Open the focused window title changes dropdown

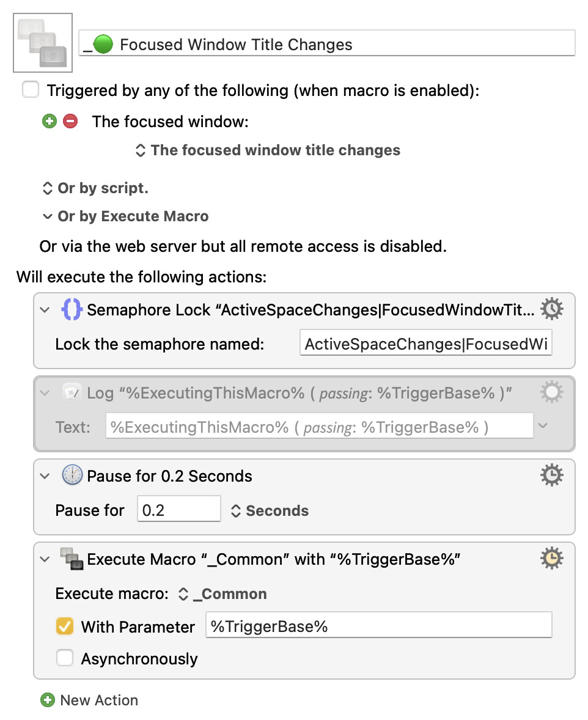(268, 150)
